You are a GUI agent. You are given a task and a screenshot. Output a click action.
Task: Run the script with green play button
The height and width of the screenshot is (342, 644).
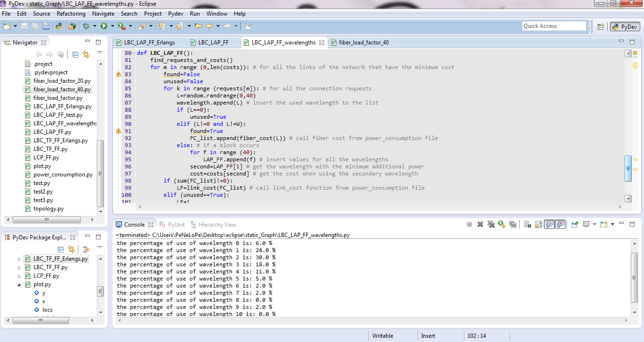click(104, 26)
